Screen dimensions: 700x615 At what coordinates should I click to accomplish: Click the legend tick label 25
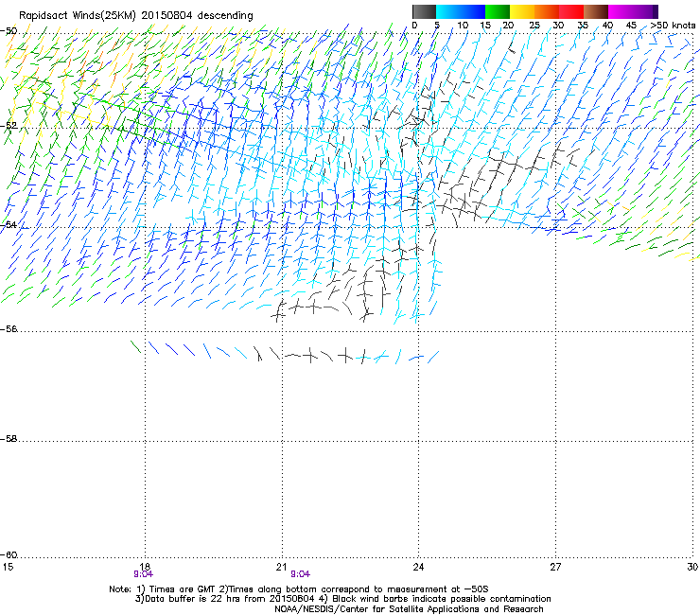coord(534,26)
